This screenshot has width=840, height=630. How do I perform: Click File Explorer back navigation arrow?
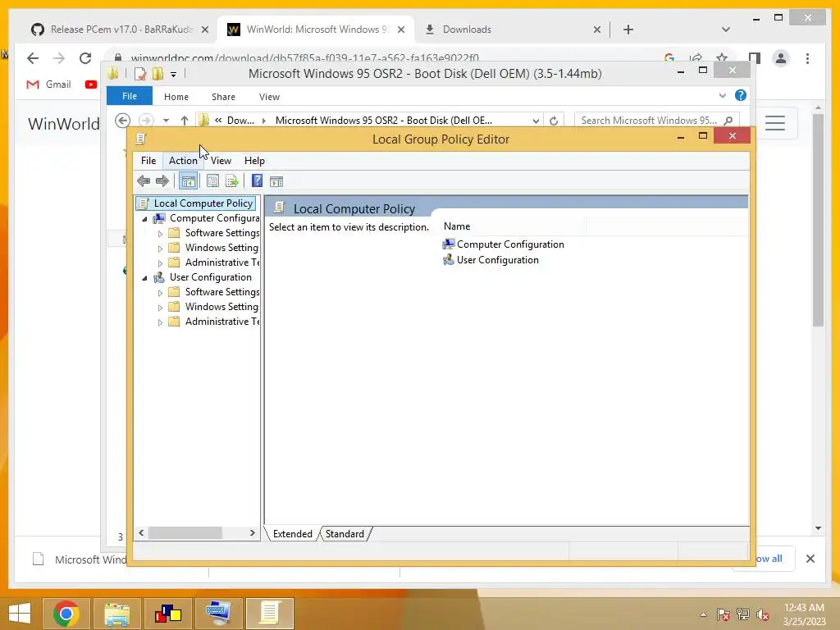(x=123, y=121)
